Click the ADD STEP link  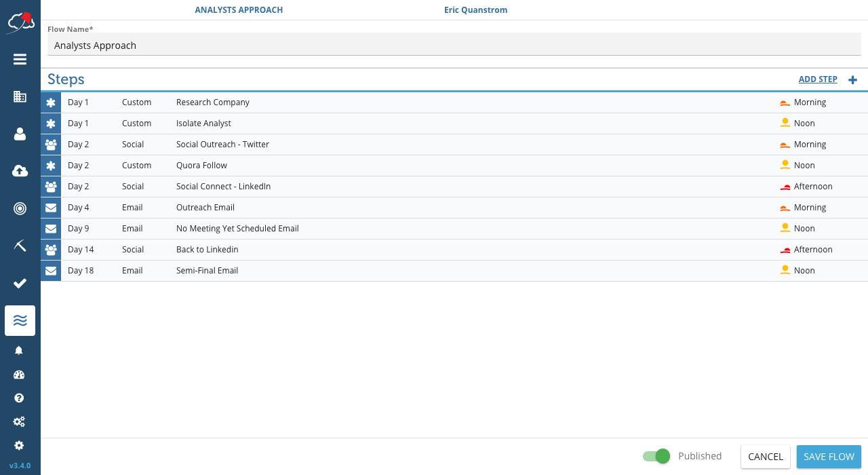point(818,79)
